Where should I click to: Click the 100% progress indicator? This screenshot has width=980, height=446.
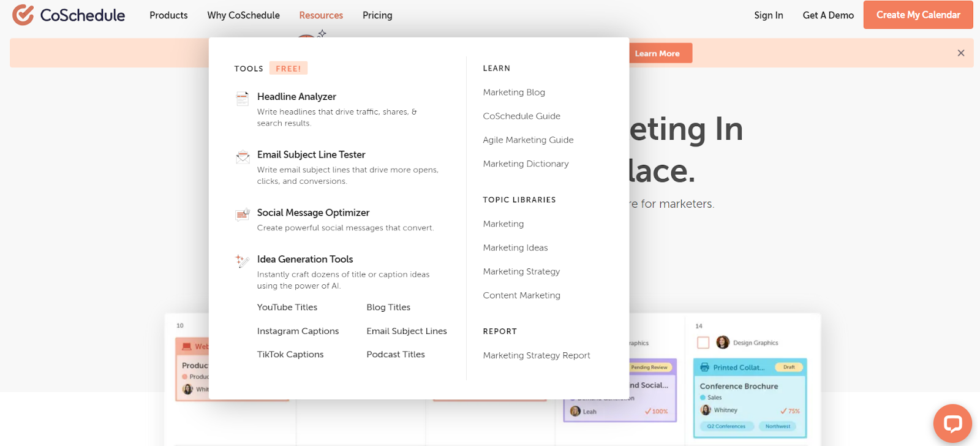point(656,411)
